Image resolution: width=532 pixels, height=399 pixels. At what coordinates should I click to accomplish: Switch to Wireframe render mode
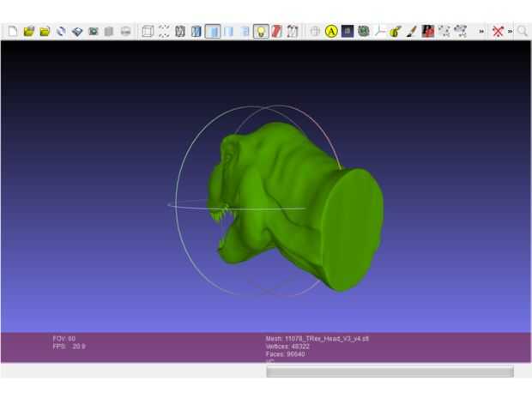[x=180, y=32]
